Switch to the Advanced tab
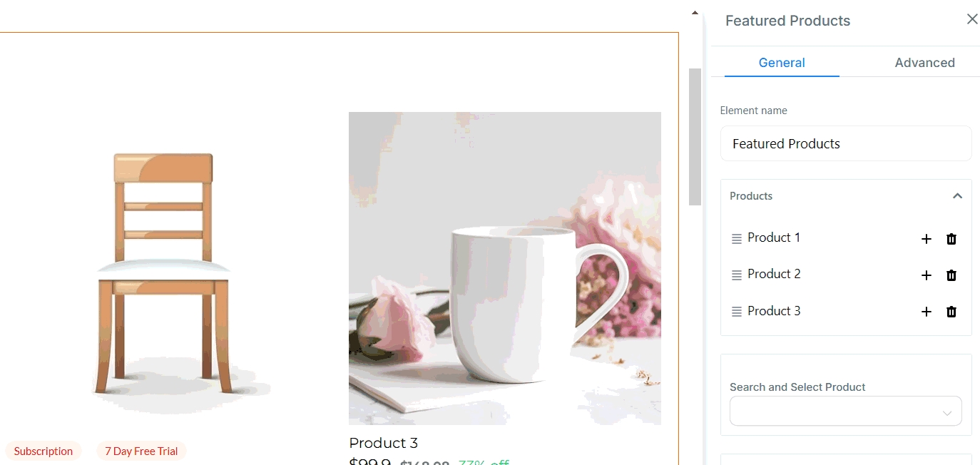Viewport: 980px width, 465px height. pos(924,63)
